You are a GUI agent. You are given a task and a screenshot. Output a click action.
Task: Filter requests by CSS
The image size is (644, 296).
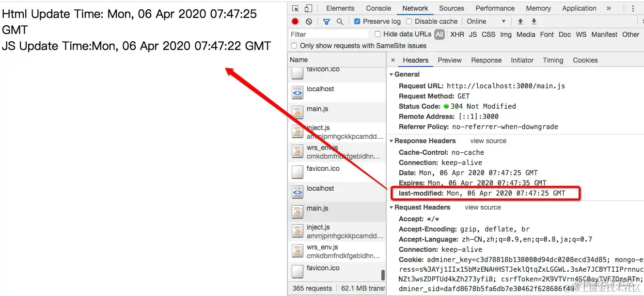(488, 34)
